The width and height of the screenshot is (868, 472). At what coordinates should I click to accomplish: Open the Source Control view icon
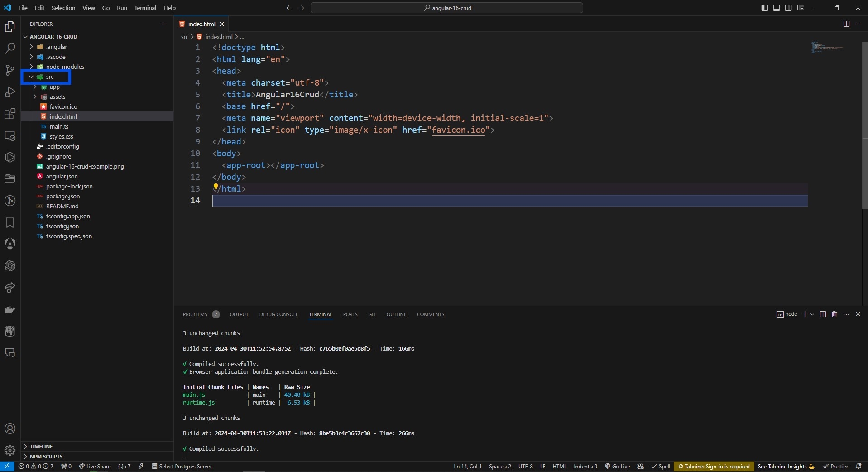10,70
